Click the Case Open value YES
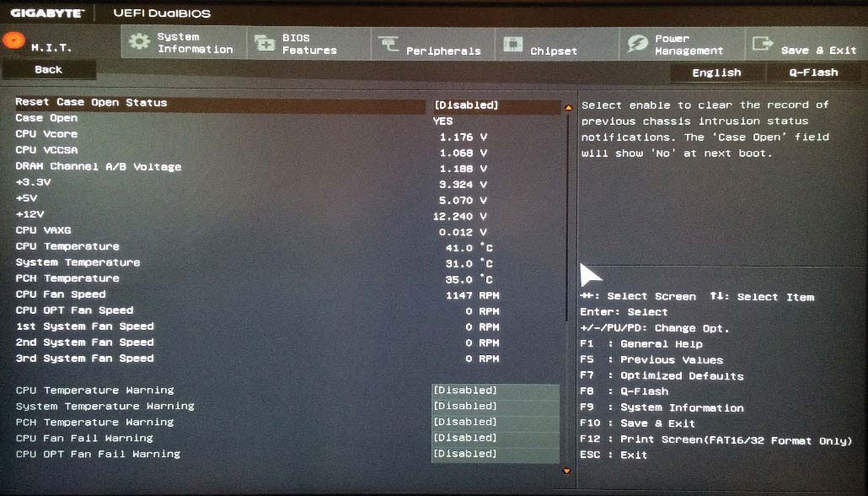Viewport: 868px width, 496px height. click(443, 121)
